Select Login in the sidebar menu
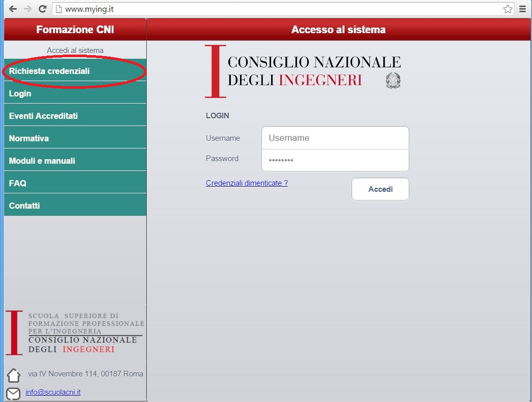This screenshot has height=402, width=532. click(x=75, y=93)
